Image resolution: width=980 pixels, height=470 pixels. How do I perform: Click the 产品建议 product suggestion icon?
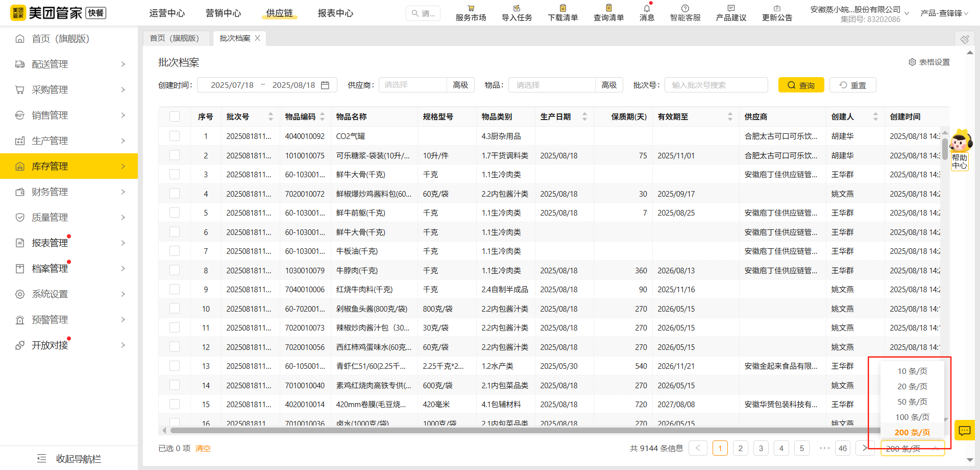[x=730, y=12]
